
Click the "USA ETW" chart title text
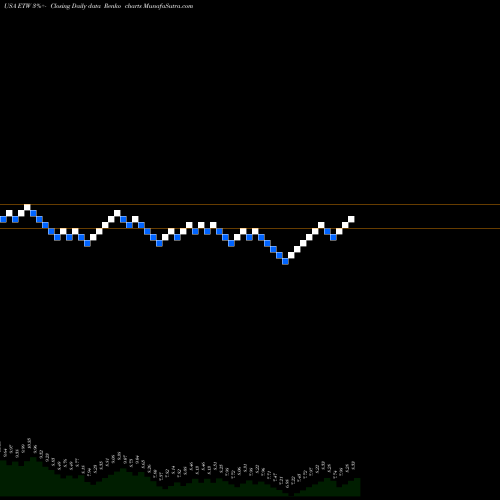click(x=17, y=6)
